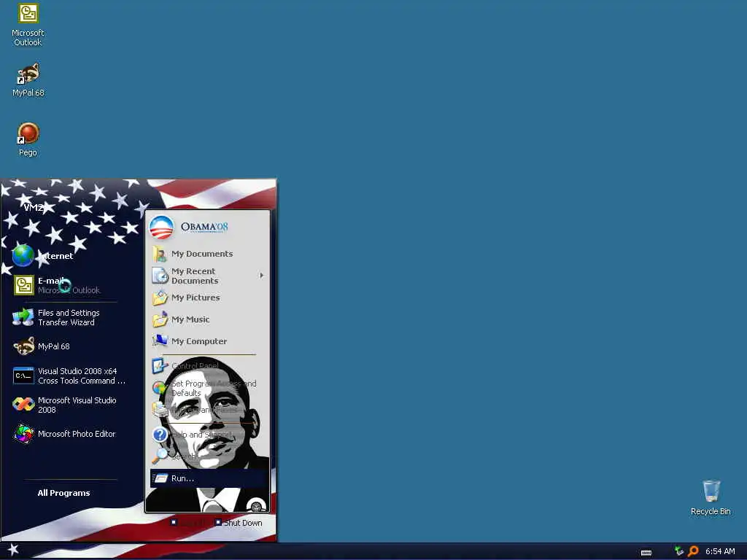Open Set Program Access and Defaults
The image size is (747, 560).
204,388
